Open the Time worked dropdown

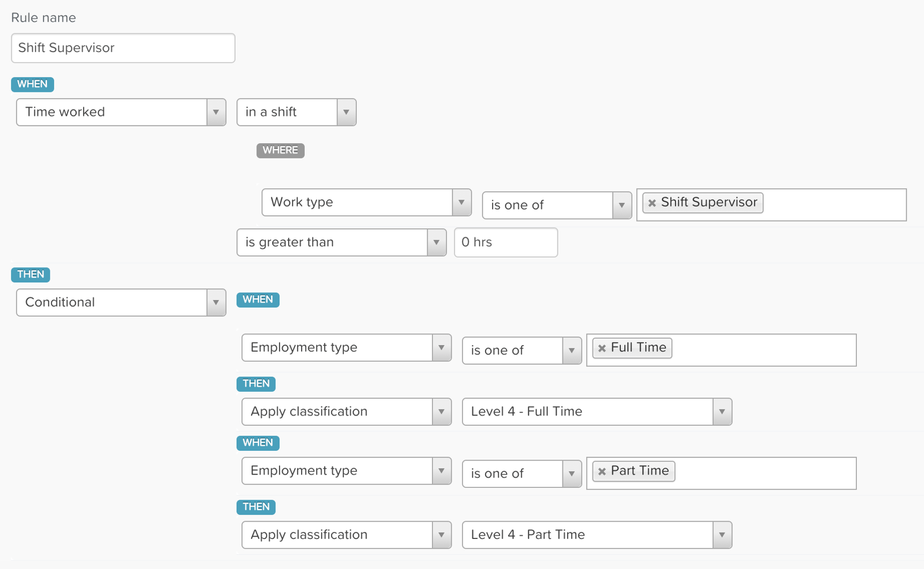pyautogui.click(x=215, y=112)
